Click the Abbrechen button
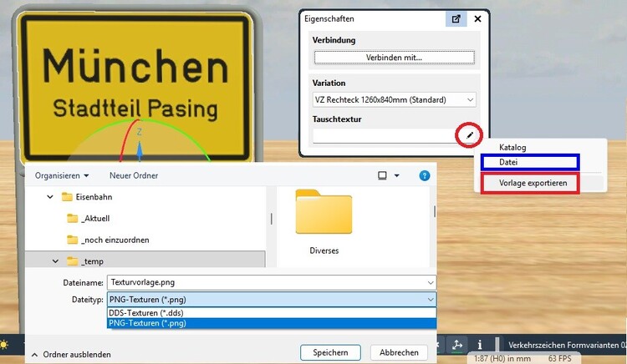 pos(399,352)
